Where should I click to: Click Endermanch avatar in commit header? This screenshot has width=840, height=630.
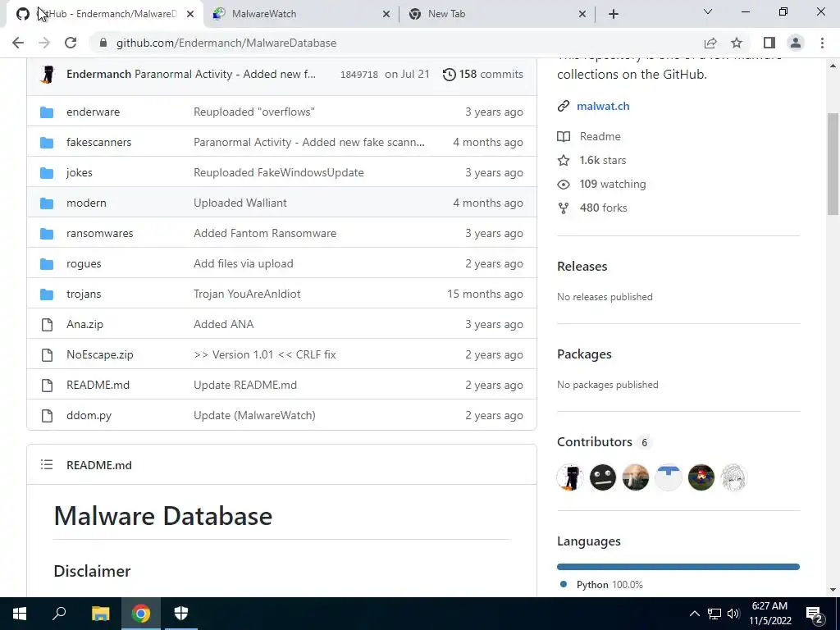47,75
